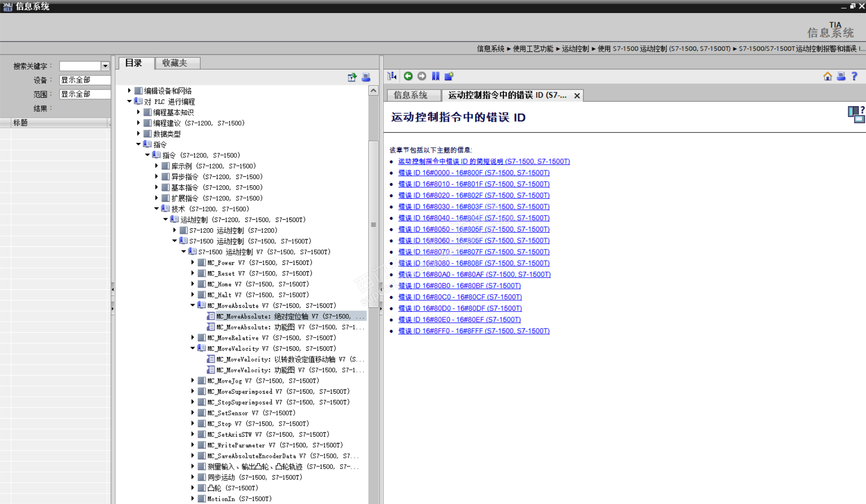Click the grey forward arrow icon
Viewport: 866px width, 504px height.
(x=422, y=76)
